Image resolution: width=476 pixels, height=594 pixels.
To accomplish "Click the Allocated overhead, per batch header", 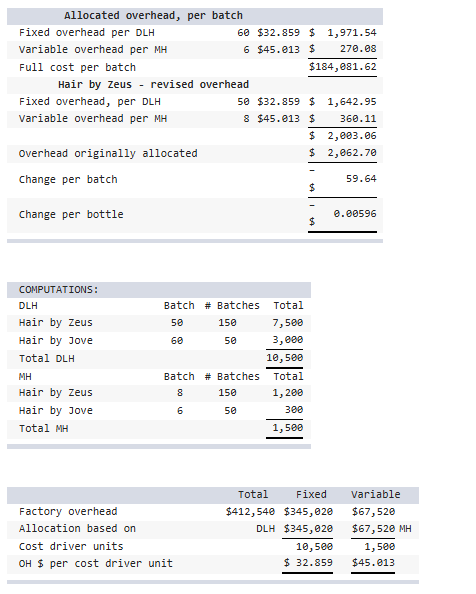I will pos(153,16).
